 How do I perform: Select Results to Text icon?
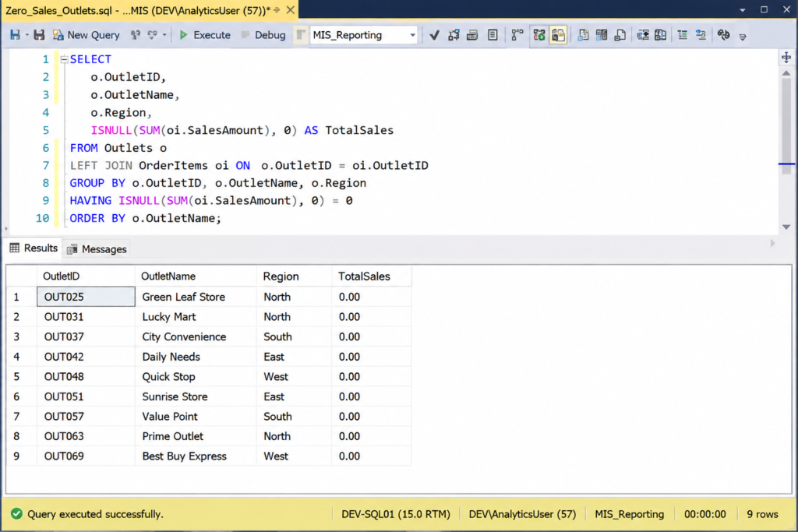[x=583, y=35]
